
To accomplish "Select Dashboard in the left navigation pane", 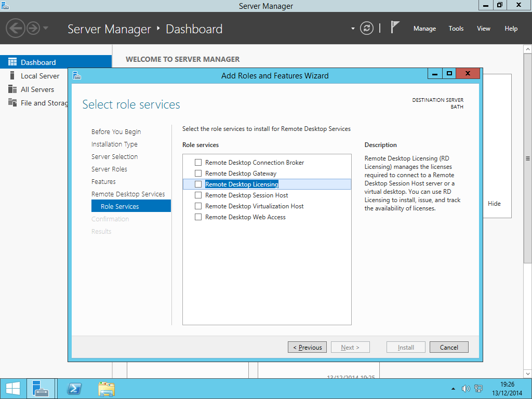I will pyautogui.click(x=56, y=62).
